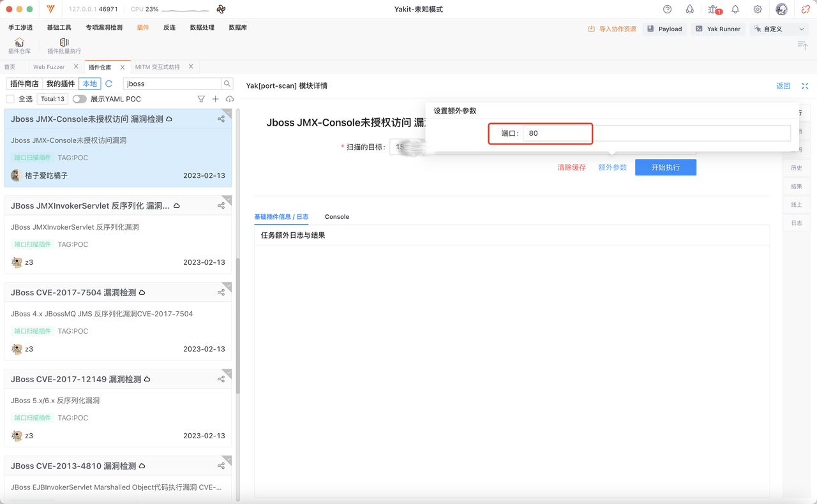The width and height of the screenshot is (817, 504).
Task: Click the 额外参数 link
Action: (613, 167)
